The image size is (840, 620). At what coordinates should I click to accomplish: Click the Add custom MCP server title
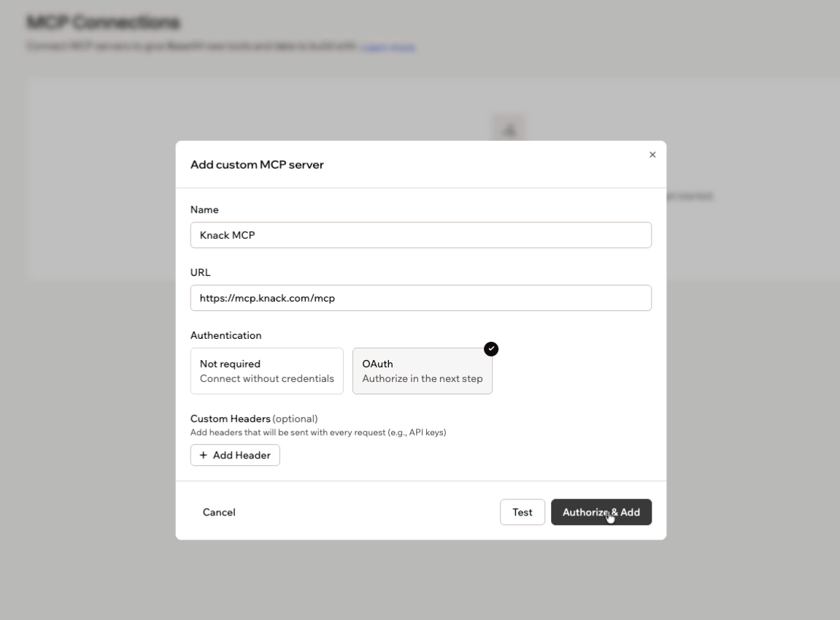tap(257, 164)
